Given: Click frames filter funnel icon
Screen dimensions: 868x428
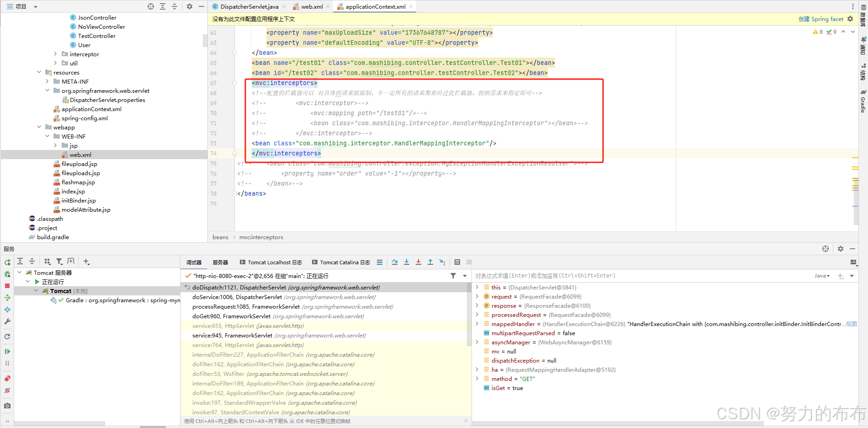Looking at the screenshot, I should (453, 276).
